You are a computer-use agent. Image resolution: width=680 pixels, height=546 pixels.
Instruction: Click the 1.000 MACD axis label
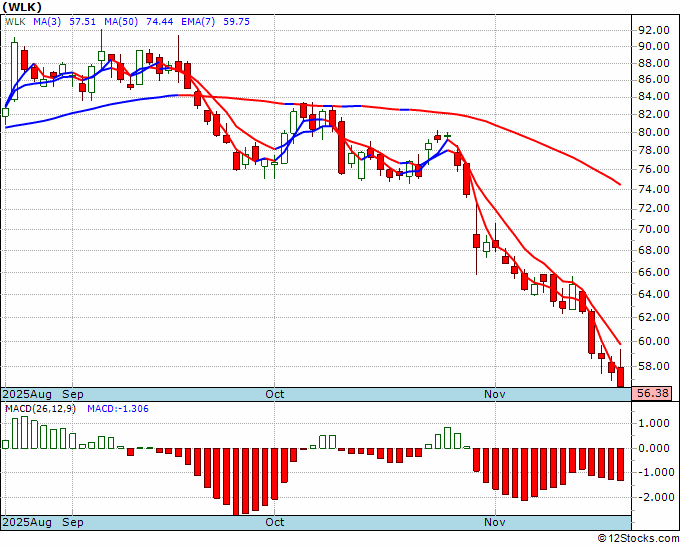[654, 423]
